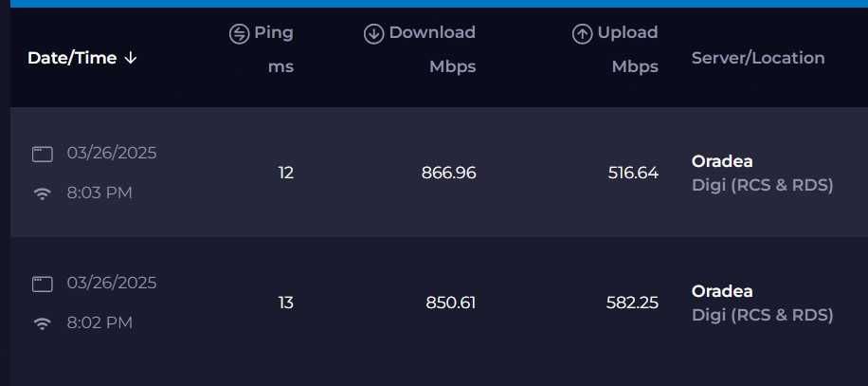Toggle the Date/Time sort arrow
868x386 pixels.
[x=131, y=58]
